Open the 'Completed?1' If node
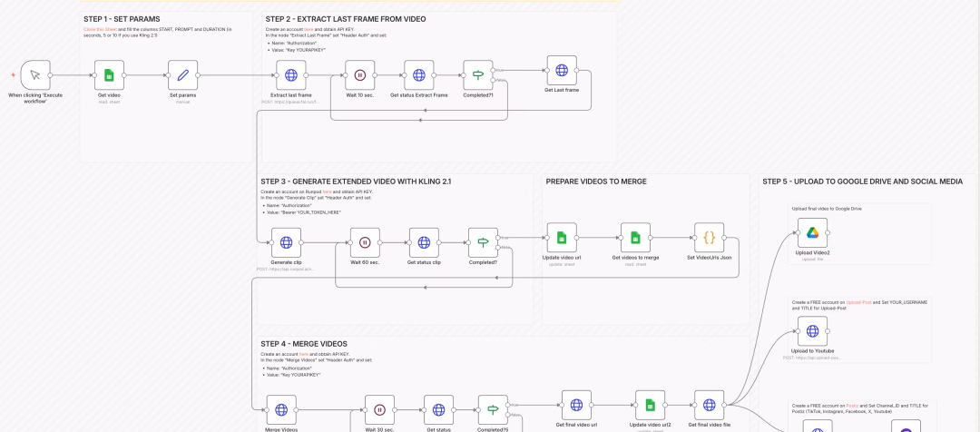 [476, 75]
